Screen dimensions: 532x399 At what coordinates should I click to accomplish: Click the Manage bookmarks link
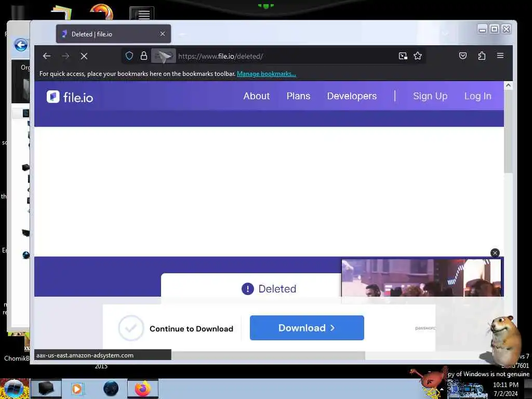click(267, 74)
